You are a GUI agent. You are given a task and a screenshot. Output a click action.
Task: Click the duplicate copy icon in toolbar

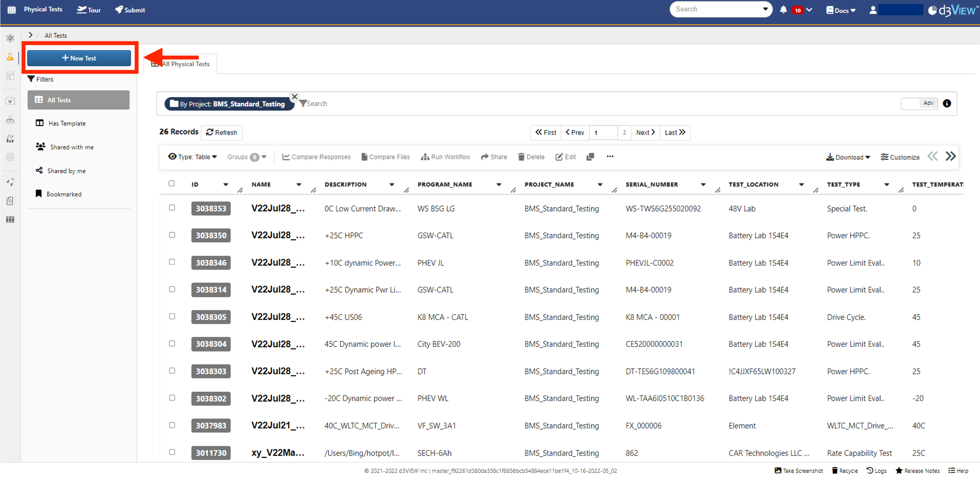click(590, 157)
